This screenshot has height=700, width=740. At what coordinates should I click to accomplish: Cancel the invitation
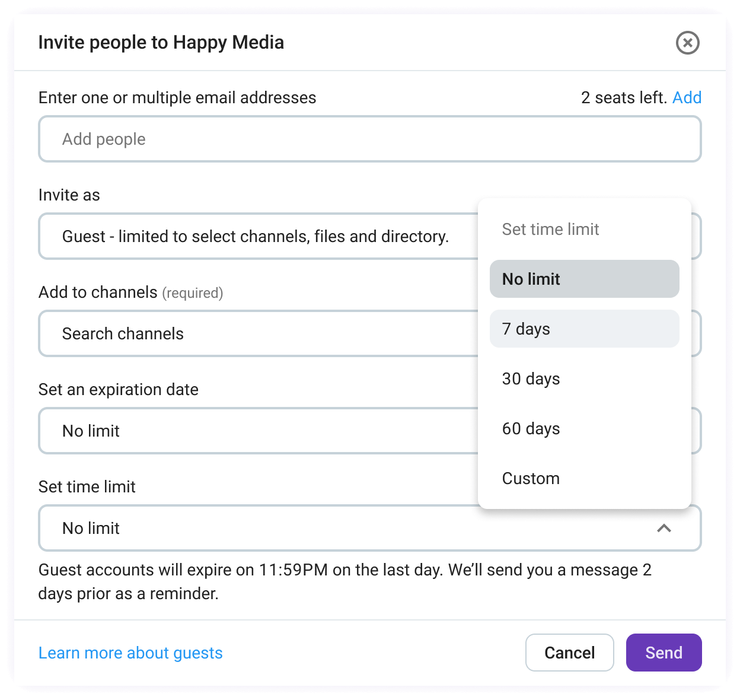tap(569, 653)
